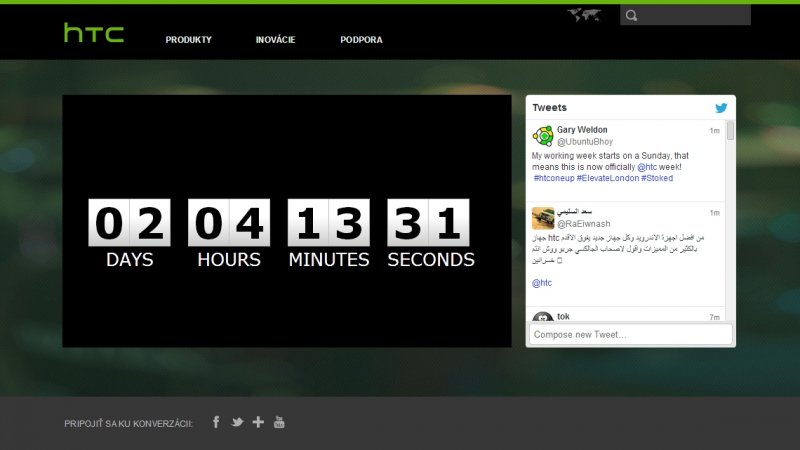Open the Podpora menu
Image resolution: width=800 pixels, height=450 pixels.
point(361,40)
